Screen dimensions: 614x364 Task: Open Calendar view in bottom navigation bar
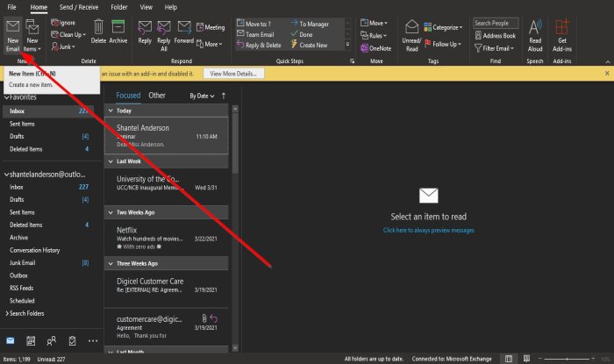click(x=31, y=341)
